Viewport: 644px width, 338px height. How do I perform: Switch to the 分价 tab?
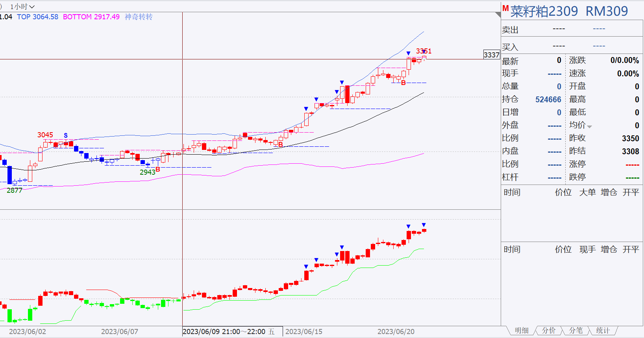[x=549, y=331]
